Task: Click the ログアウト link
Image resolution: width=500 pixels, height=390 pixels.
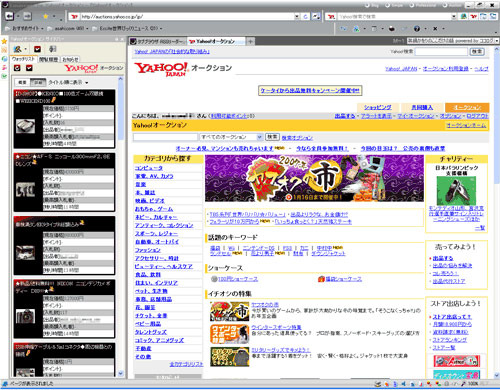Action: (x=477, y=116)
